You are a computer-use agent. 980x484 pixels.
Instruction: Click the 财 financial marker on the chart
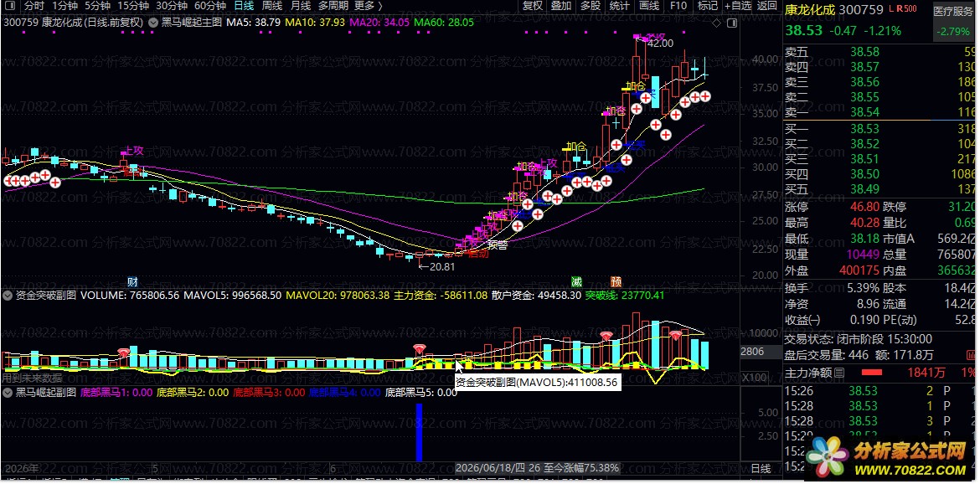[x=132, y=281]
